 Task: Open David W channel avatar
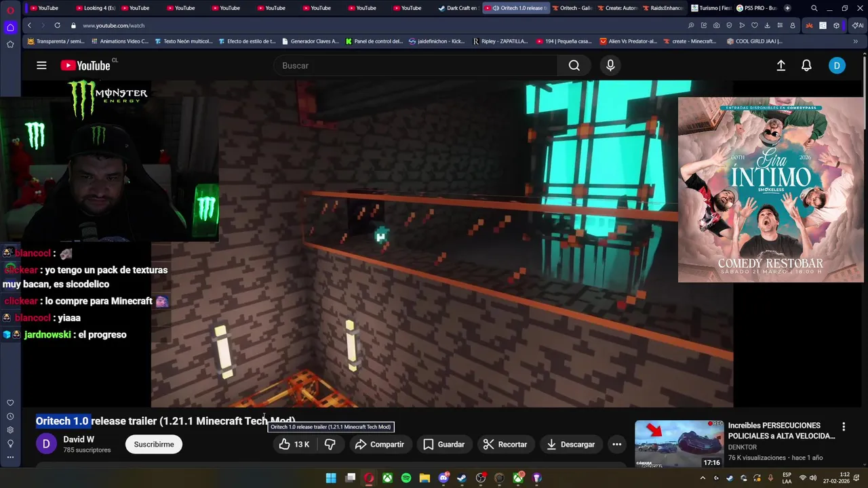coord(46,444)
